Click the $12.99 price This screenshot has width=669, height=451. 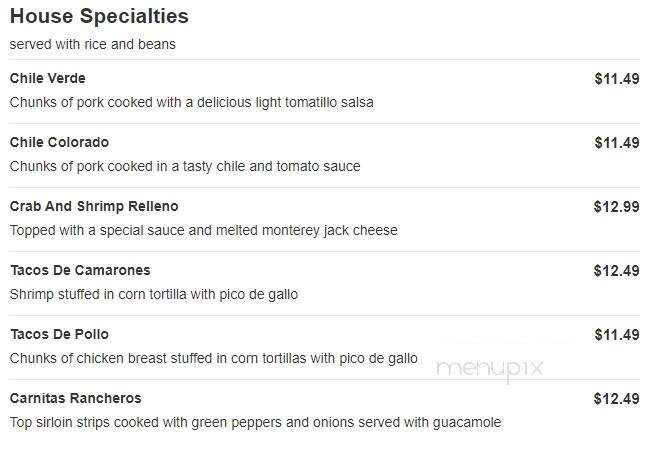tap(616, 207)
